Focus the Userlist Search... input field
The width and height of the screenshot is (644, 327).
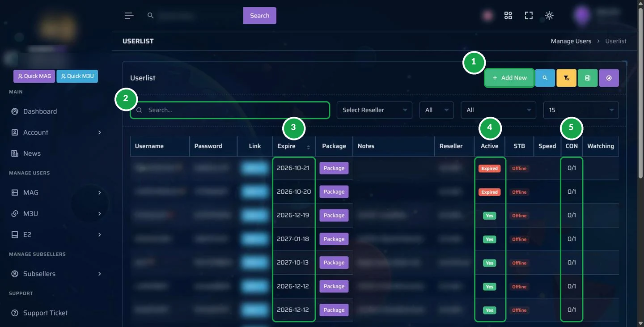click(230, 110)
